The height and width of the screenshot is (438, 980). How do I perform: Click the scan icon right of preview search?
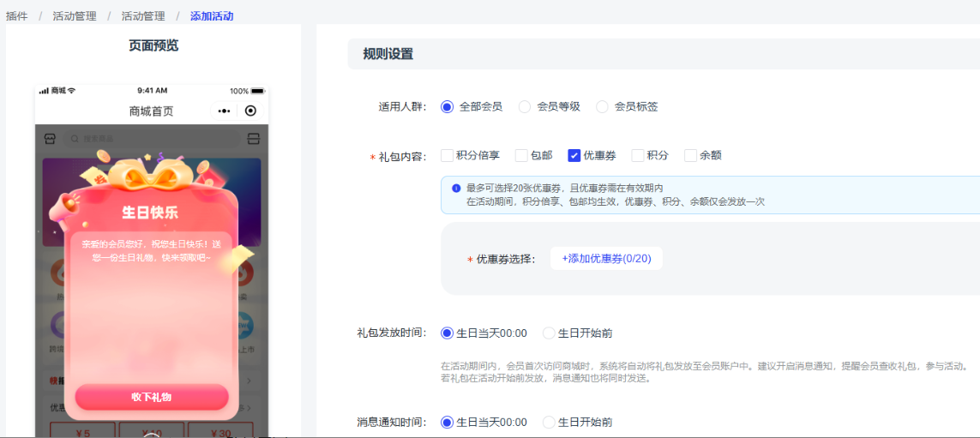[x=253, y=138]
